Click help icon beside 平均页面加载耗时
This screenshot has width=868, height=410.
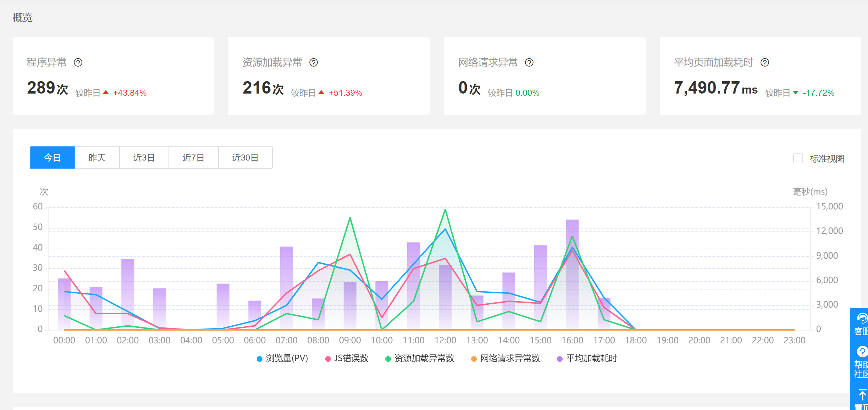(x=765, y=63)
